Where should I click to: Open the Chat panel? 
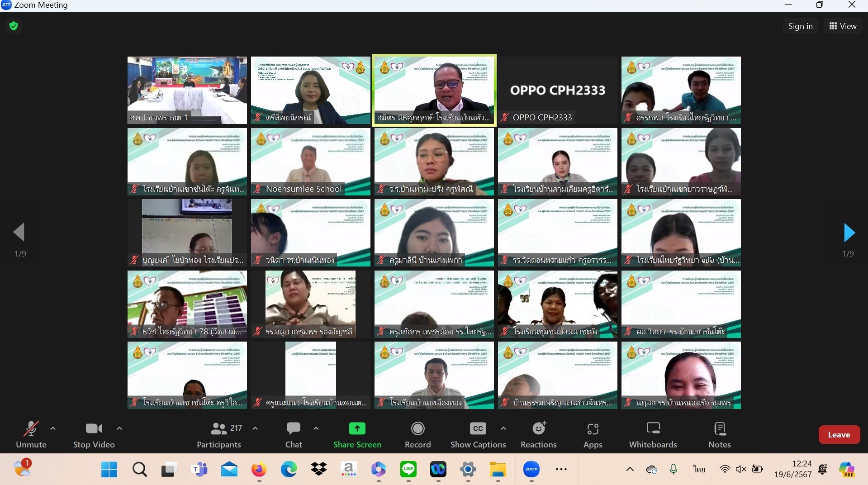293,434
